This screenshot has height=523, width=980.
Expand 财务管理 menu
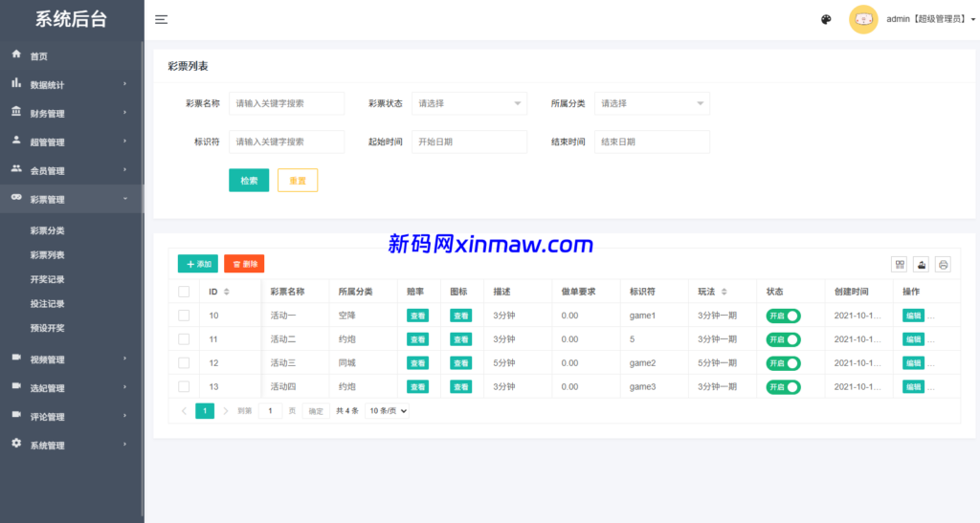coord(72,113)
